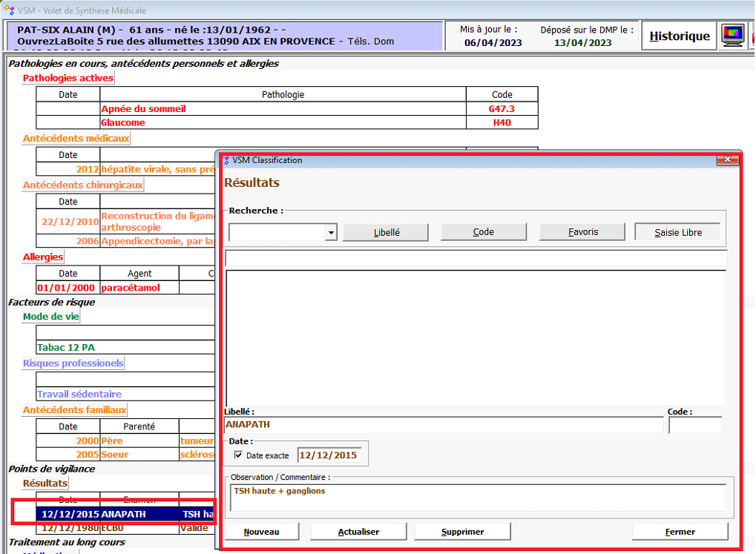Close the VSM Classification dialog
The height and width of the screenshot is (554, 756).
(728, 160)
